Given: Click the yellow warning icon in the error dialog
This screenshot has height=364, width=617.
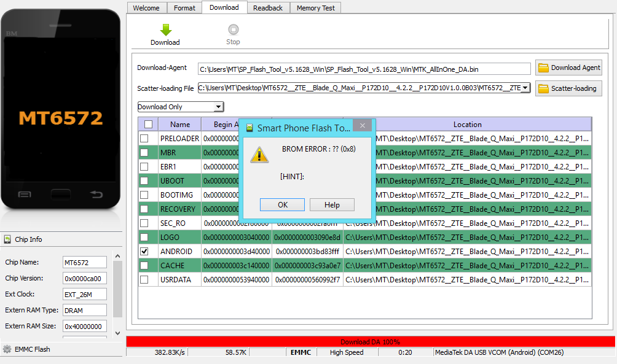Looking at the screenshot, I should pos(259,155).
